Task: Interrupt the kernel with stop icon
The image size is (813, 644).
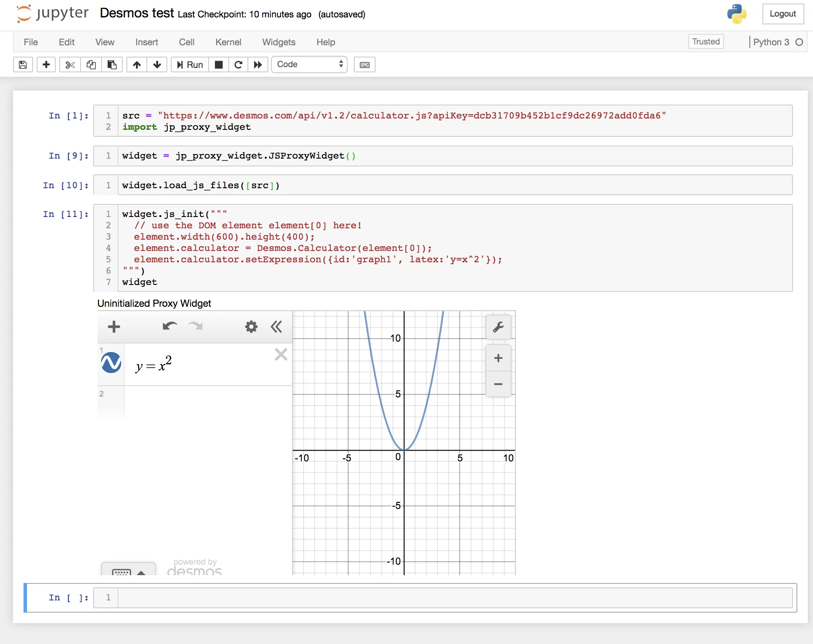Action: 219,65
